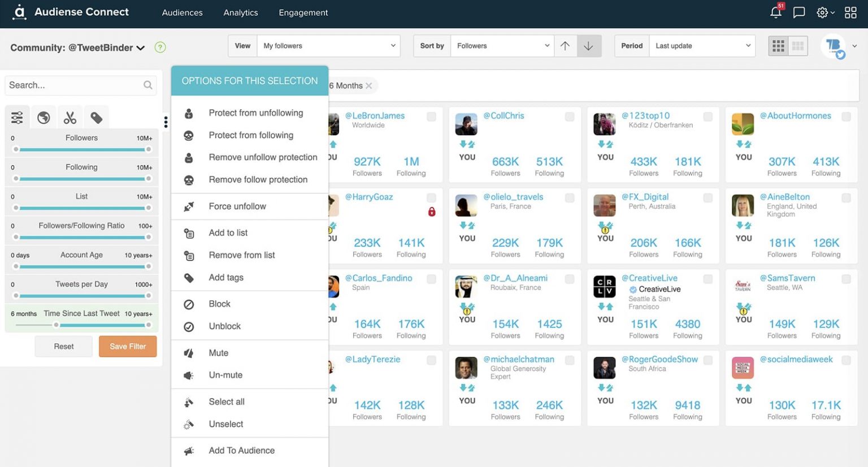Select the globe location filters tab
Viewport: 868px width, 467px height.
pos(44,117)
